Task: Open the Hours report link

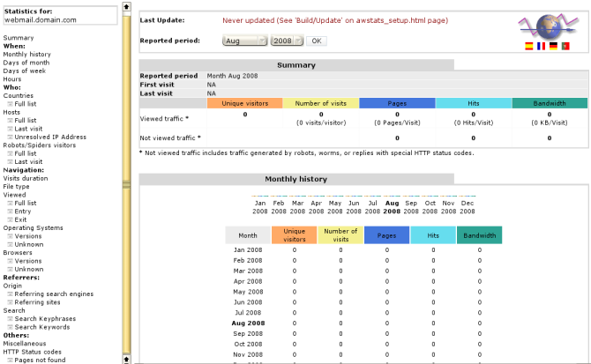Action: (x=12, y=79)
